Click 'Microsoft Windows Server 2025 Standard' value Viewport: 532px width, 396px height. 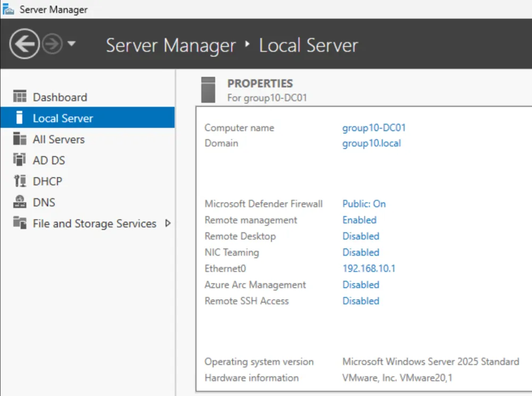[430, 362]
